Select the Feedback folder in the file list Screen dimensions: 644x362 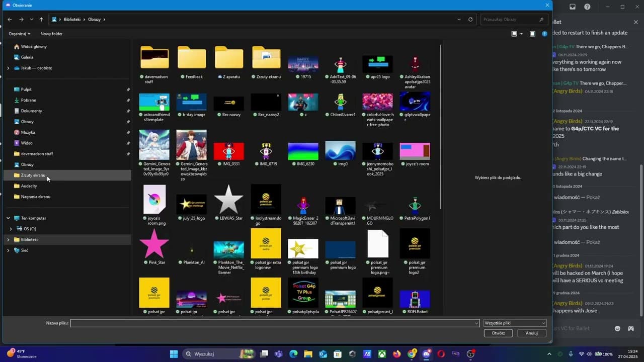192,62
